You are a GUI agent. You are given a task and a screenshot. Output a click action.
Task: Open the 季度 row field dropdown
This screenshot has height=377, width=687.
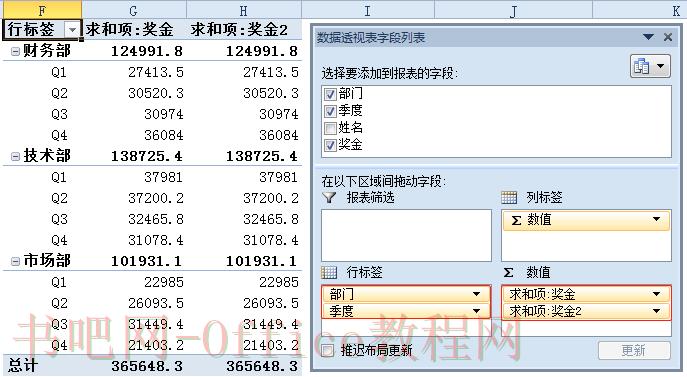point(476,311)
